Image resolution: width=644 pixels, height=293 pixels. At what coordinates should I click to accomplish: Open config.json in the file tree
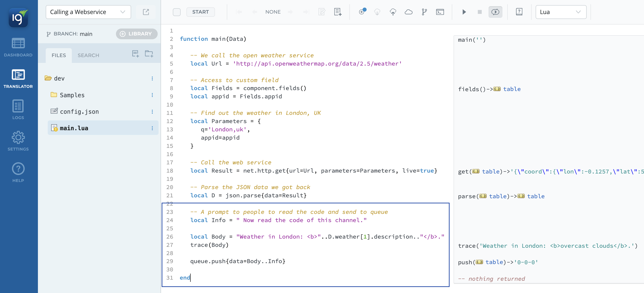(79, 111)
